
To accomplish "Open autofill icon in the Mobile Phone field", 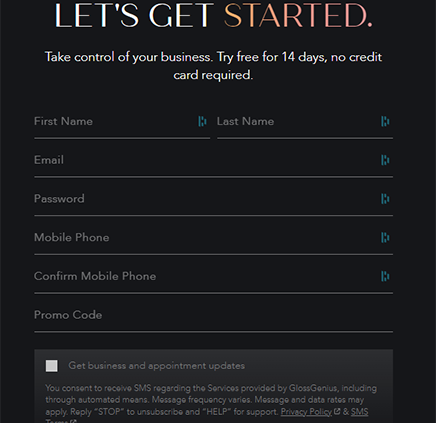I will 385,237.
